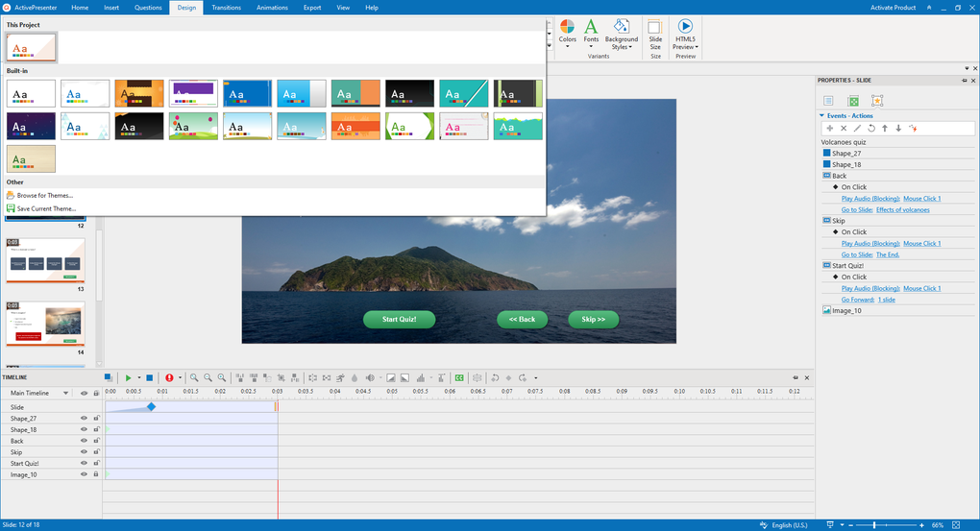
Task: Open dropdown arrow at end of timeline toolbar
Action: point(535,378)
